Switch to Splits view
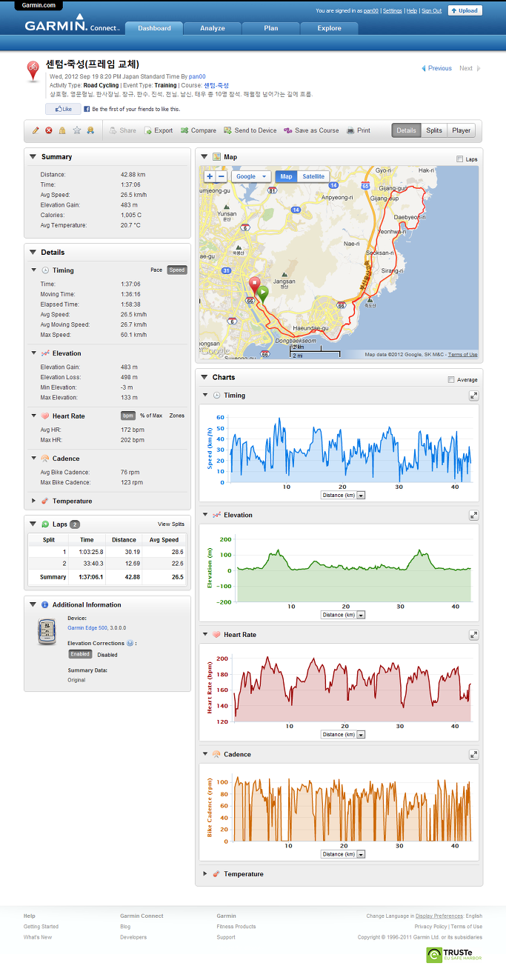The image size is (506, 980). [434, 130]
